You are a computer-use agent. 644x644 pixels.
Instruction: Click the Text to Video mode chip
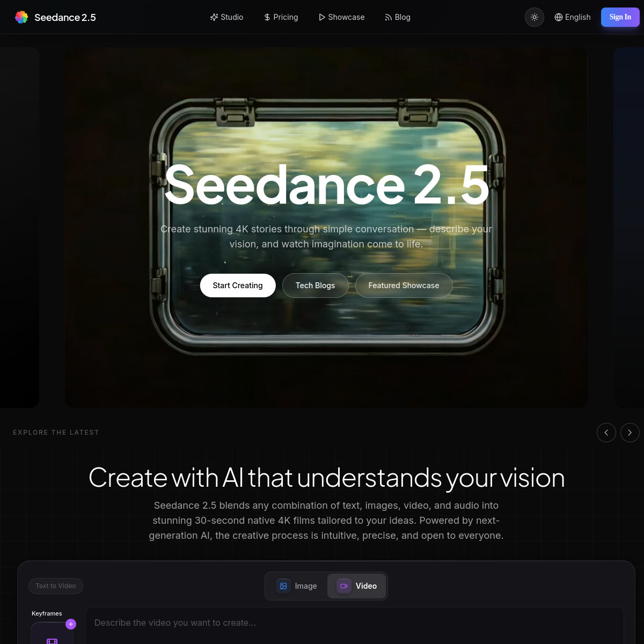56,586
